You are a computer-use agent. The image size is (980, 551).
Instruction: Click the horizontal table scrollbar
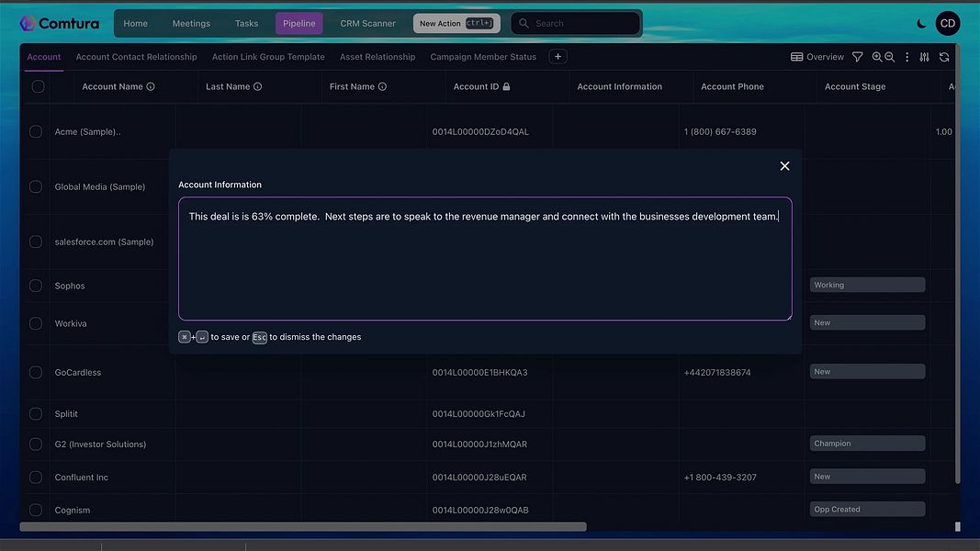coord(303,526)
